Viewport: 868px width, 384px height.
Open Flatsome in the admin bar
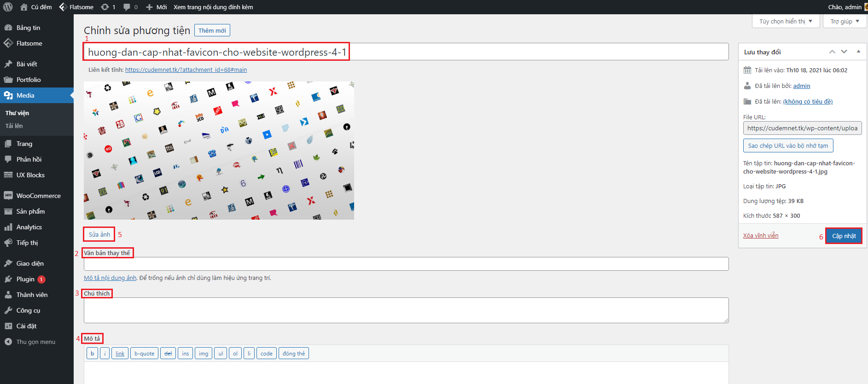(76, 7)
